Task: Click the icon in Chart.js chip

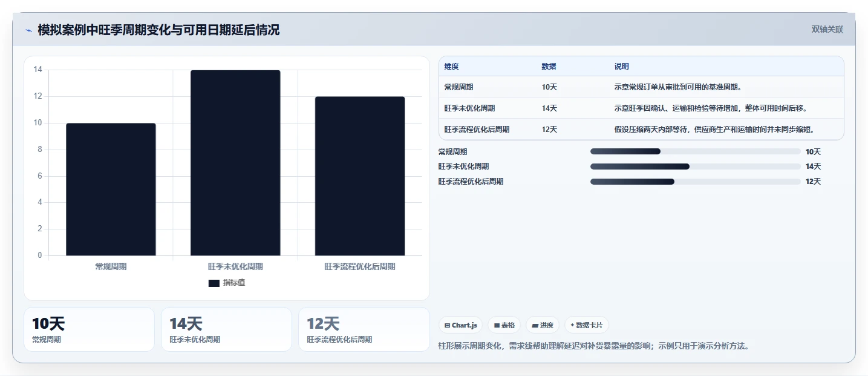Action: point(447,326)
